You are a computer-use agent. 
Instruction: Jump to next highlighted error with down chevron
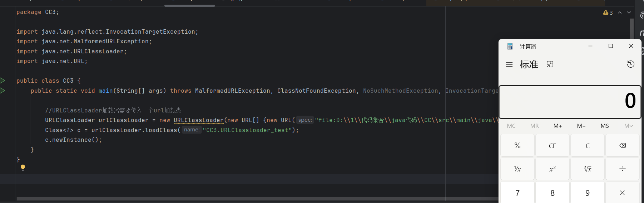click(x=629, y=13)
